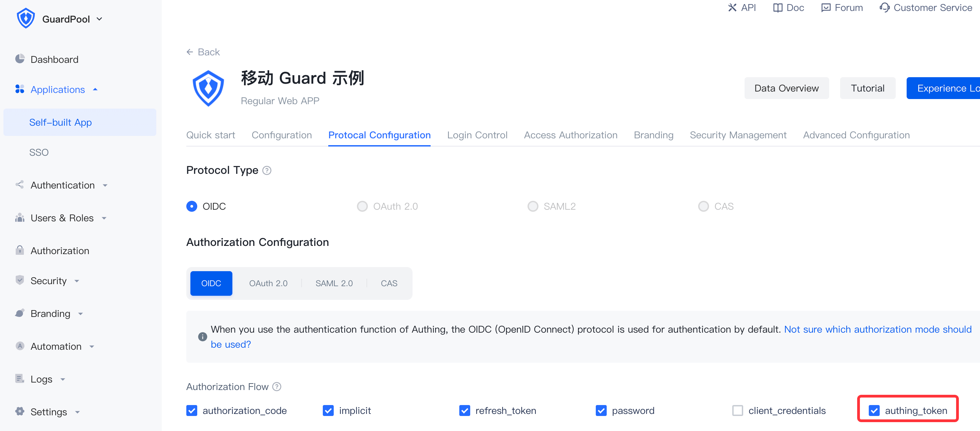Select the OAuth 2.0 protocol radio button
Viewport: 980px width, 431px height.
tap(362, 206)
